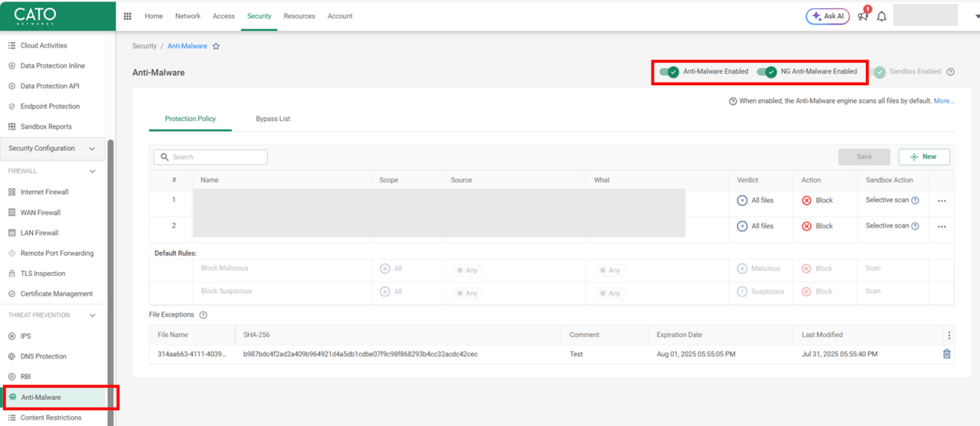Click the SHA-256 hash value starting b987bdc4
Viewport: 980px width, 426px height.
[x=360, y=355]
